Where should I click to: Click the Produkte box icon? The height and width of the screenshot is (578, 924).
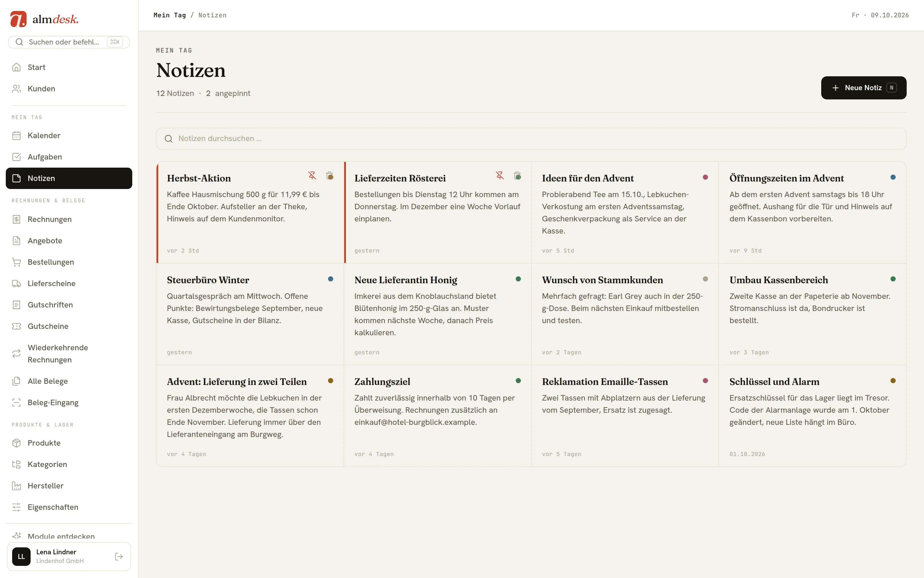pyautogui.click(x=16, y=443)
